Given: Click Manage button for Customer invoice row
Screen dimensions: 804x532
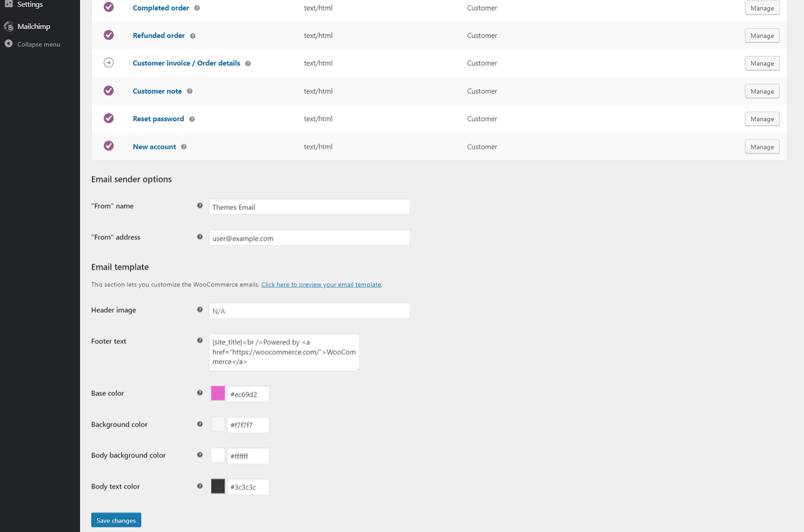Looking at the screenshot, I should tap(762, 63).
